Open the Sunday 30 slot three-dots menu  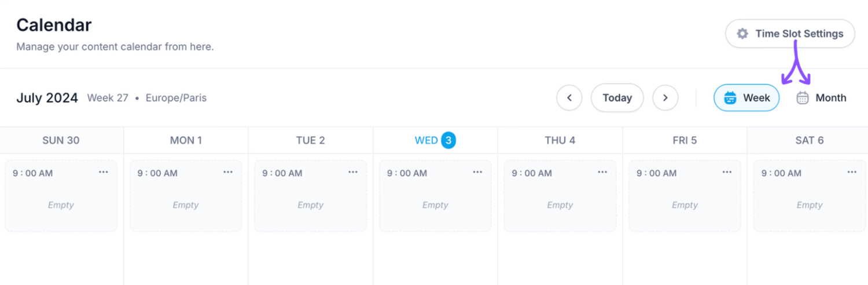coord(103,172)
